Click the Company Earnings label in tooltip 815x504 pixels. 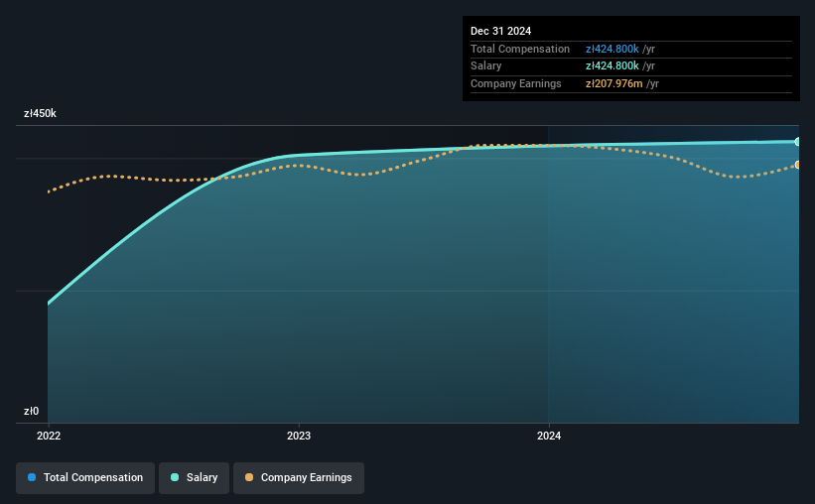point(515,83)
